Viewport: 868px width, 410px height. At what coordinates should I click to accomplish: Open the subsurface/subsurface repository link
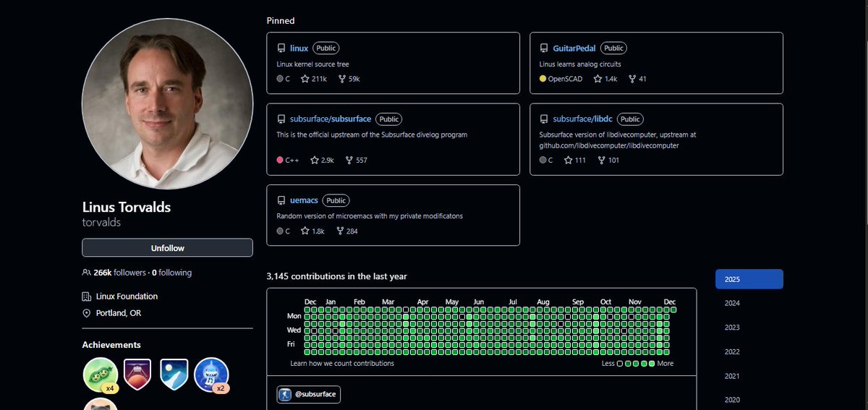pyautogui.click(x=331, y=119)
